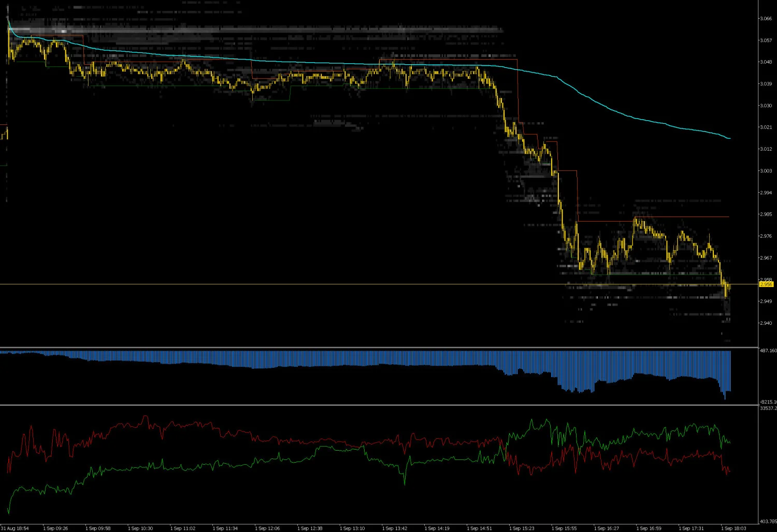Click the -8215.16 histogram scale value
Viewport: 777px width, 532px height.
point(768,402)
